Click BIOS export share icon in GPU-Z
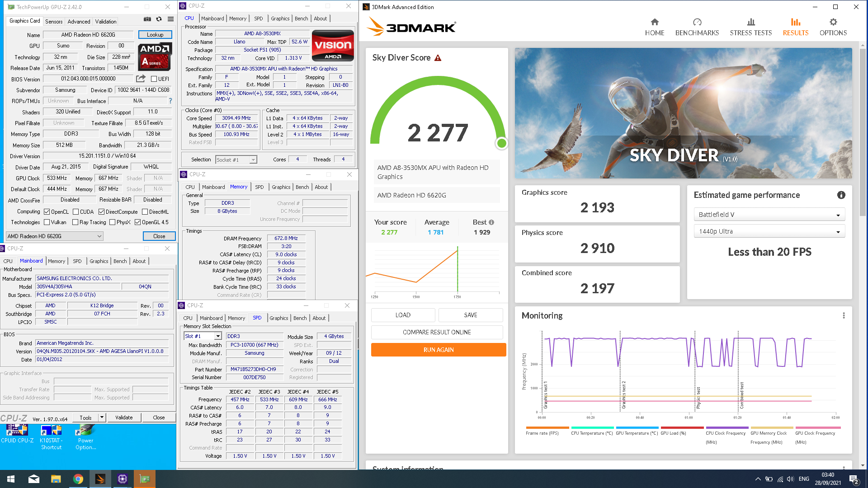The width and height of the screenshot is (868, 488). click(141, 78)
